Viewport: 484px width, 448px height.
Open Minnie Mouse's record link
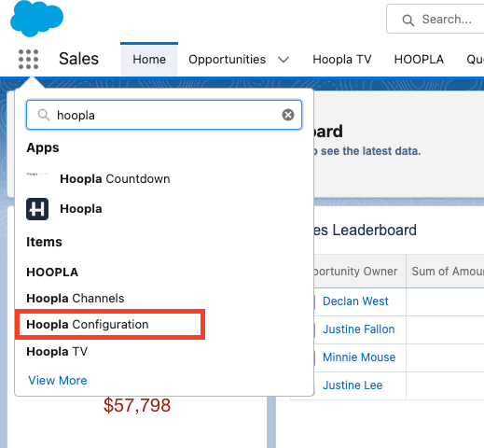pos(359,357)
